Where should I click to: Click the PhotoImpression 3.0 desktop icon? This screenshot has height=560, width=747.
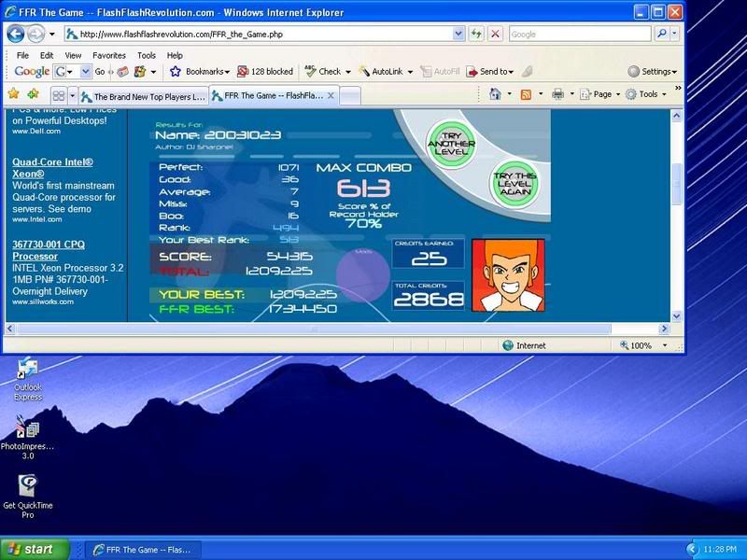click(27, 437)
